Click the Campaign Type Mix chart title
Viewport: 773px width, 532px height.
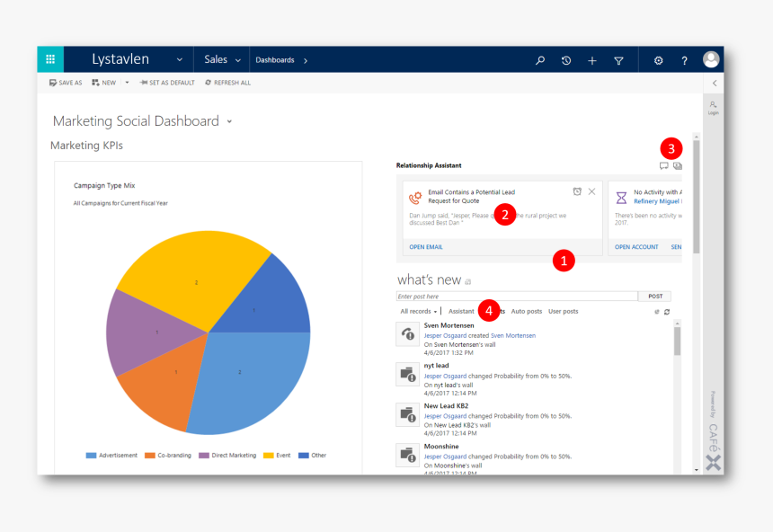pyautogui.click(x=104, y=186)
